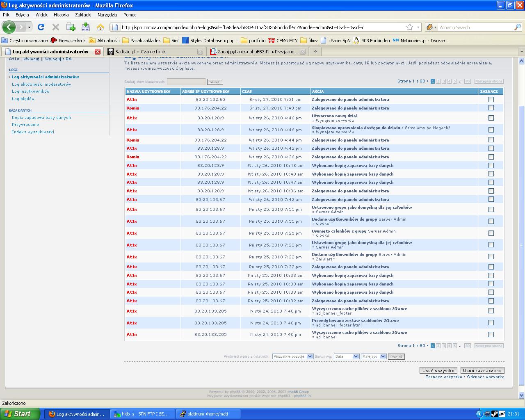This screenshot has width=525, height=420.
Task: Open a new tab with the plus button
Action: pos(315,52)
